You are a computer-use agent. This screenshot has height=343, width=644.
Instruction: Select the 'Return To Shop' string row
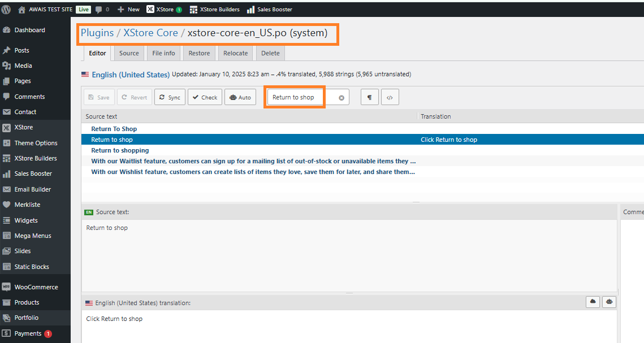click(x=362, y=129)
